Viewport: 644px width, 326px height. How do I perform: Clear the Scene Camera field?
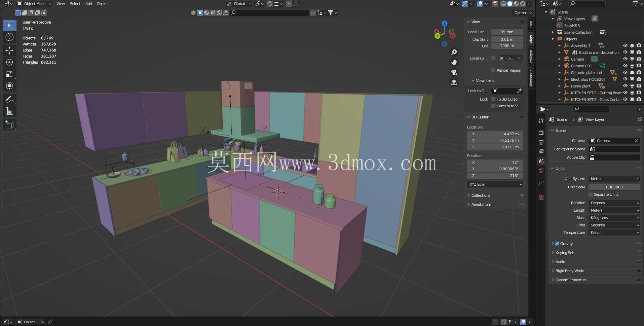[636, 141]
